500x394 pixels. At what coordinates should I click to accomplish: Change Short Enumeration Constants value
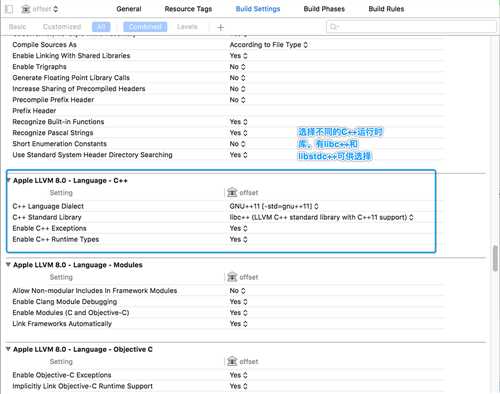[237, 144]
